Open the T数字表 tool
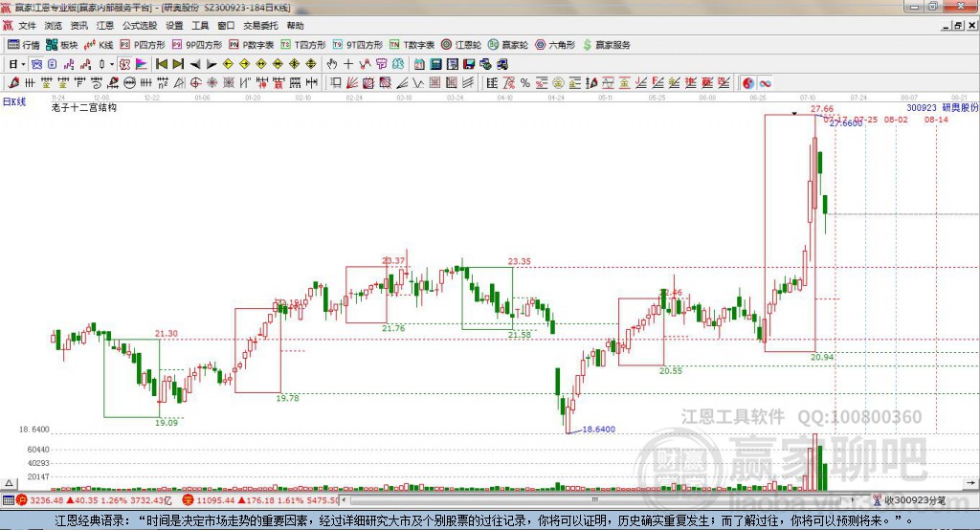 (412, 44)
